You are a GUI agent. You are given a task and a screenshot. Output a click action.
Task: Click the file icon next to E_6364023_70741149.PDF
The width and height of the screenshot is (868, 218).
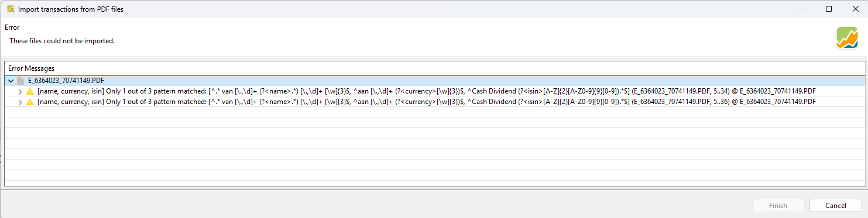[20, 81]
